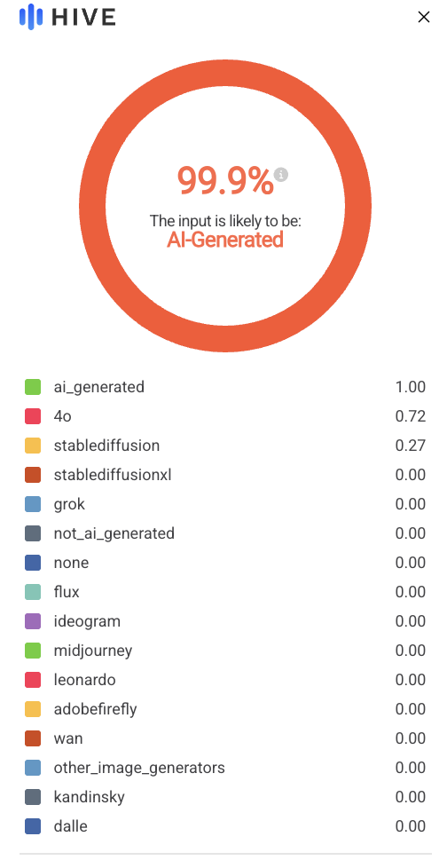Click the AI-Generated result text
The image size is (447, 868).
click(225, 240)
